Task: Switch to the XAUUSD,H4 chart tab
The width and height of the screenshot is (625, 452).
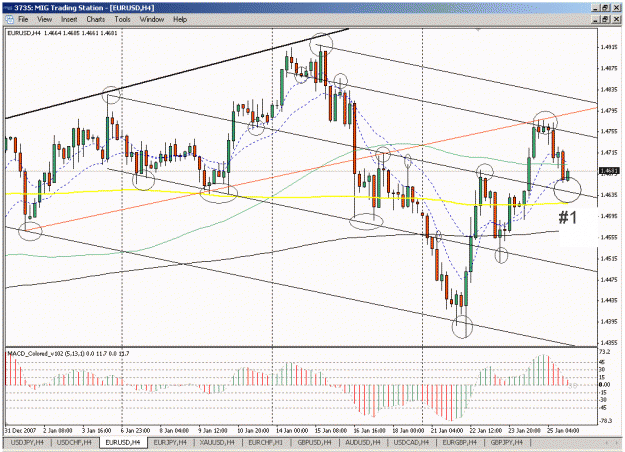Action: coord(218,442)
